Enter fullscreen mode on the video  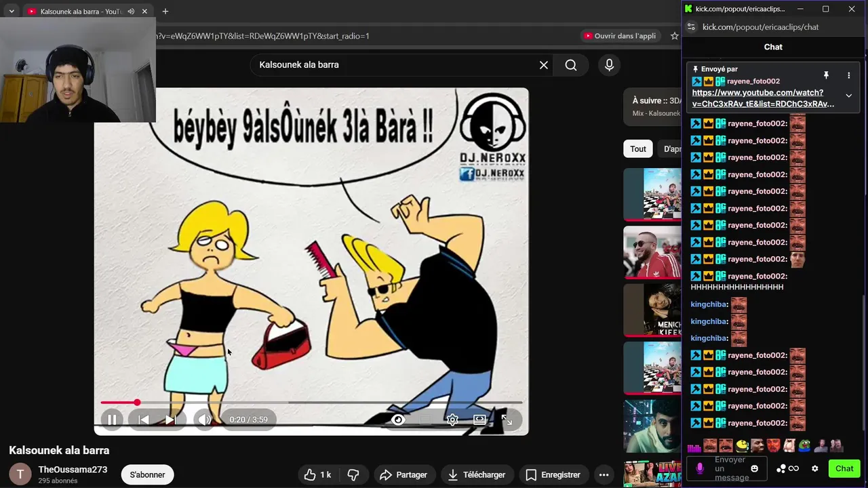click(x=507, y=420)
